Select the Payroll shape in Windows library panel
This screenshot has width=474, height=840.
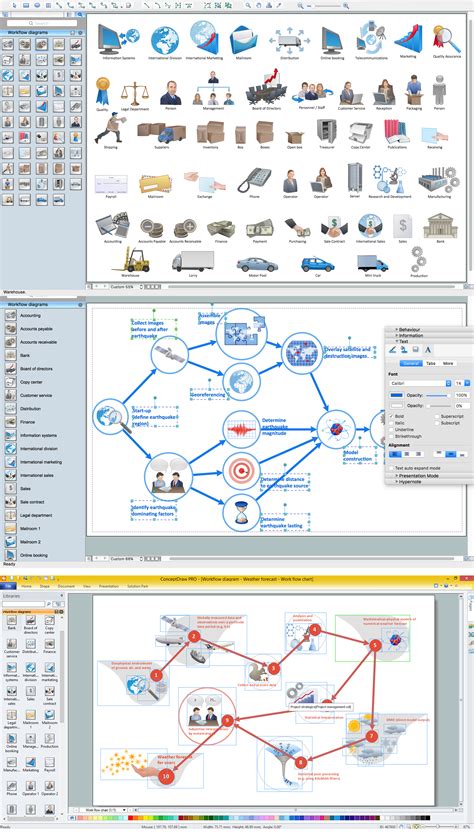49,764
